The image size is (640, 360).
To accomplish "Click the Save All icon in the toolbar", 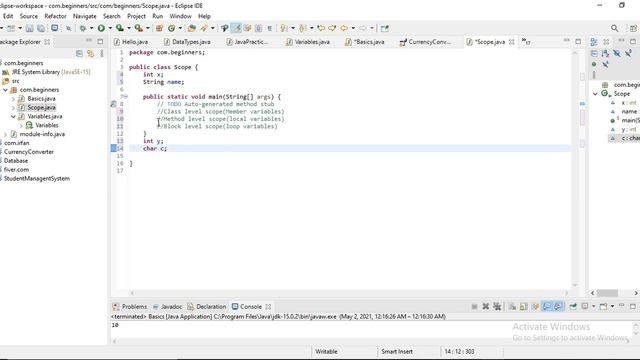I will click(x=41, y=28).
